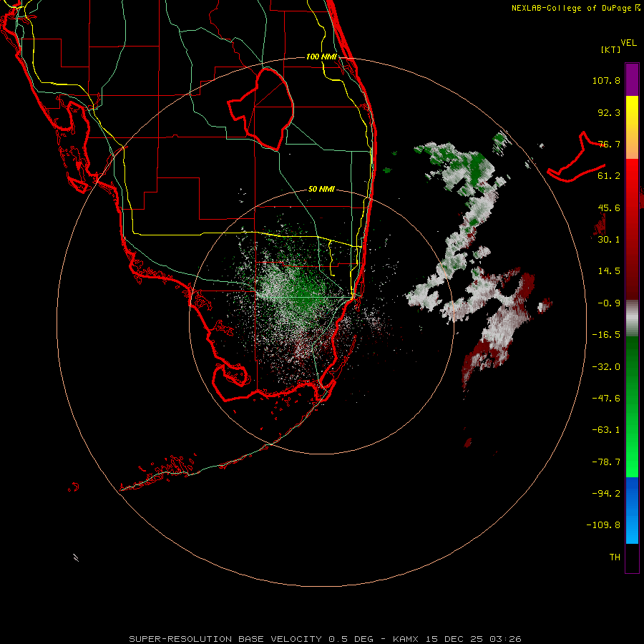This screenshot has height=644, width=644.
Task: Click the -47.6 legend value
Action: (606, 399)
